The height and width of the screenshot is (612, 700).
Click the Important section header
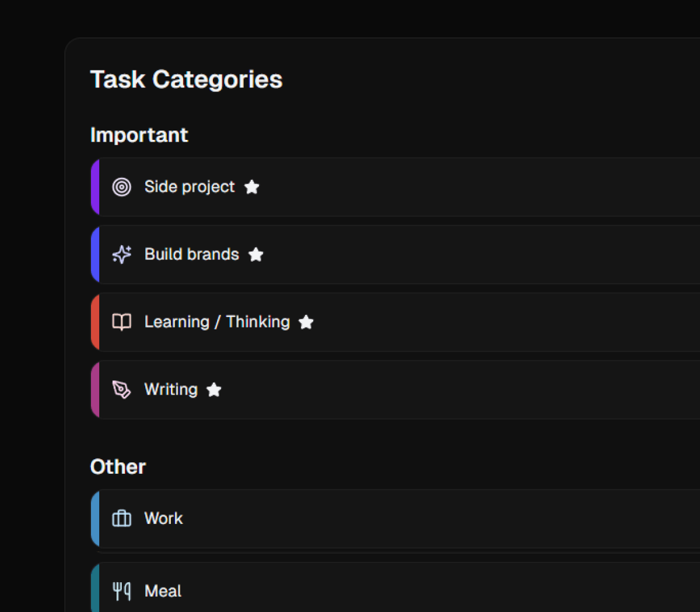pyautogui.click(x=139, y=135)
